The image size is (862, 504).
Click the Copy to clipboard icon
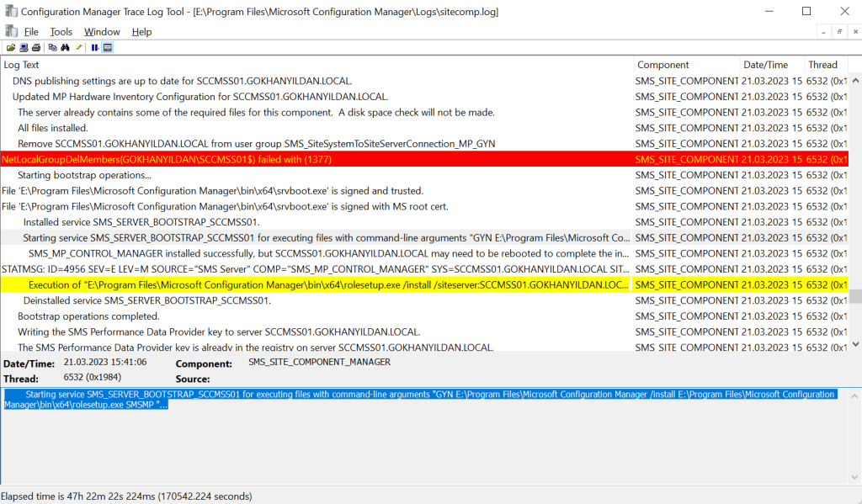53,48
